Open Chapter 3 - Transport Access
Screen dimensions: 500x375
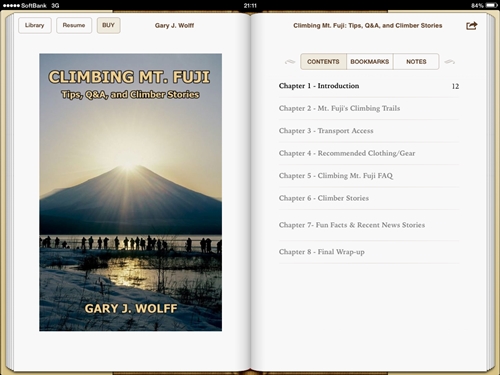[369, 131]
